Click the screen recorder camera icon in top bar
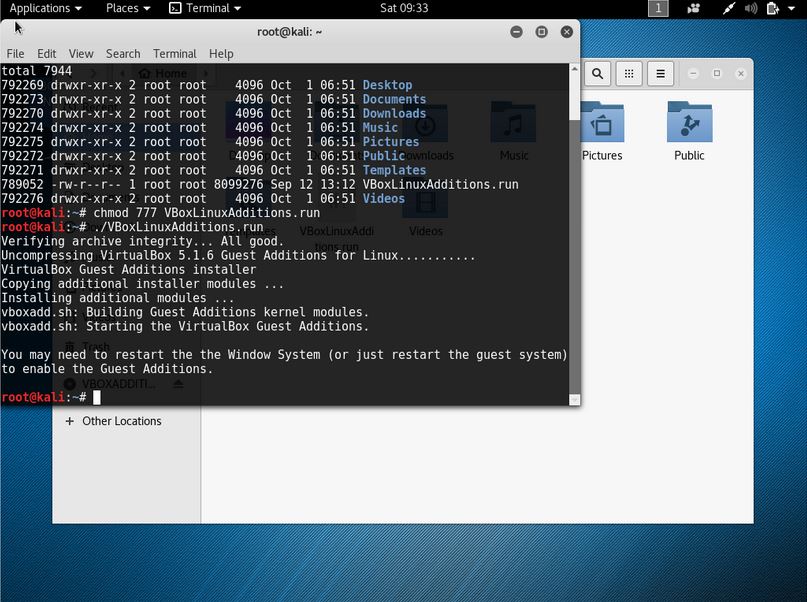Viewport: 807px width, 602px height. [693, 8]
